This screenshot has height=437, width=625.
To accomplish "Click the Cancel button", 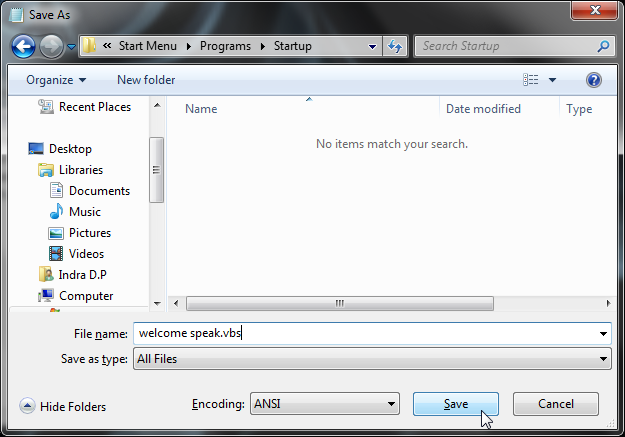I will [556, 404].
